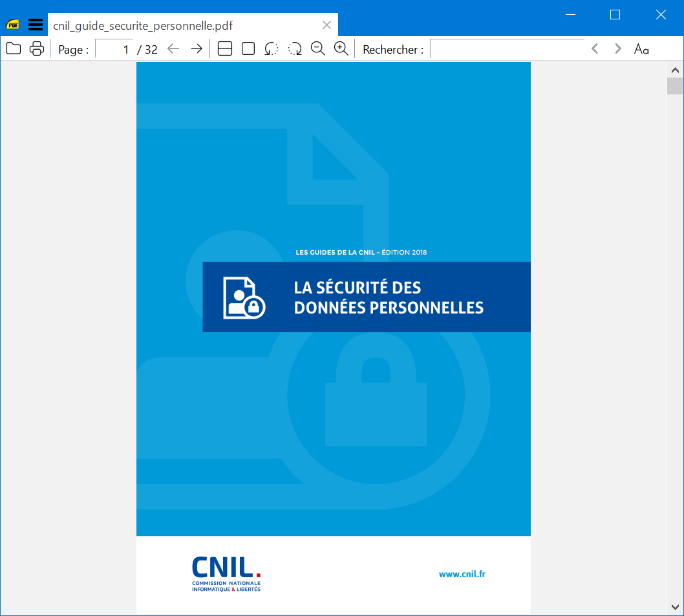Click 'LES GUIDES DE LA CNIL - ÉDITION 2018' text
The height and width of the screenshot is (616, 684).
pos(361,252)
